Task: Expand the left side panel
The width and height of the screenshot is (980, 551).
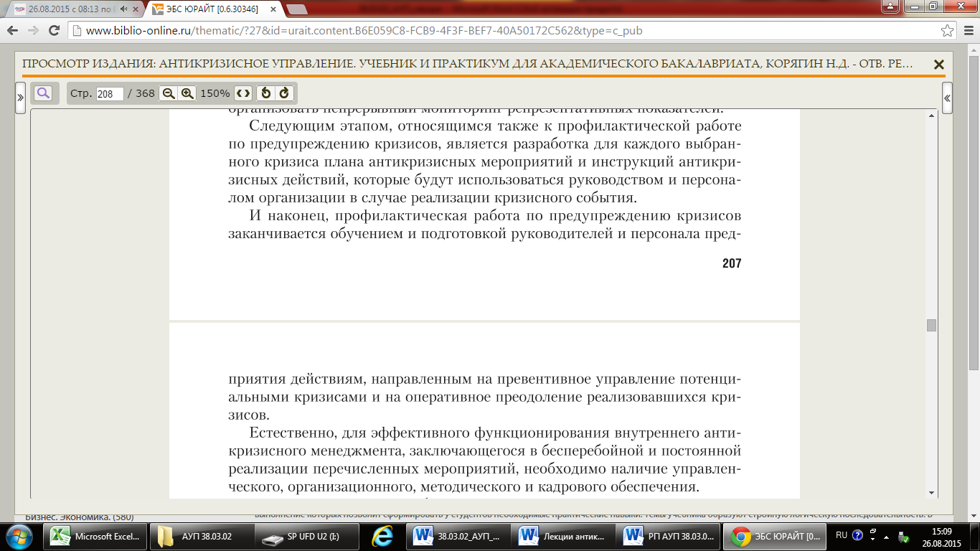Action: coord(20,98)
